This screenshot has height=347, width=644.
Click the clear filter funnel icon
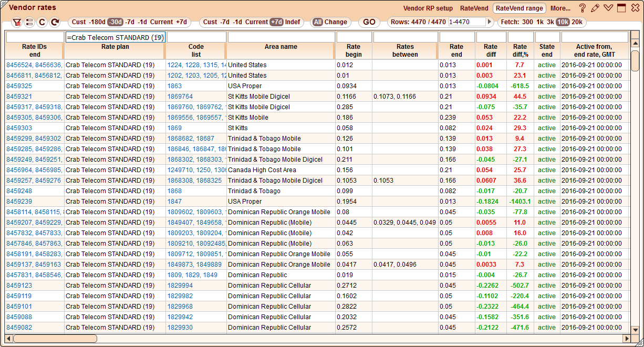click(x=17, y=22)
